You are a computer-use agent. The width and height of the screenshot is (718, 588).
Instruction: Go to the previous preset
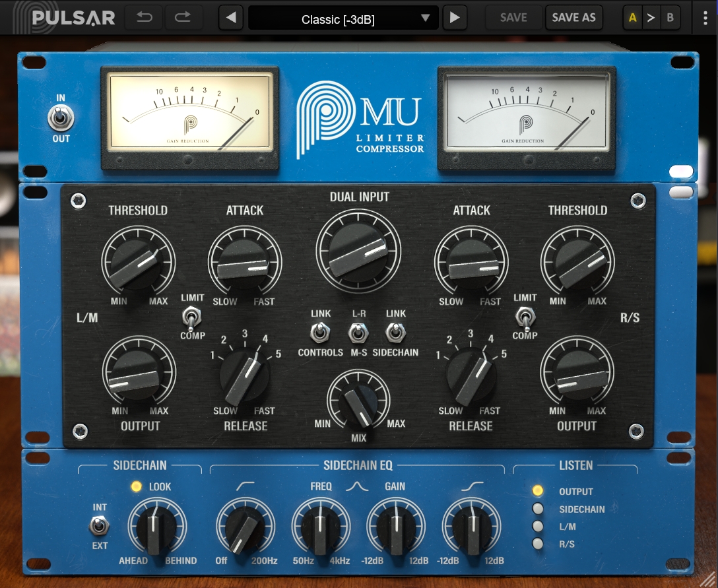[231, 17]
